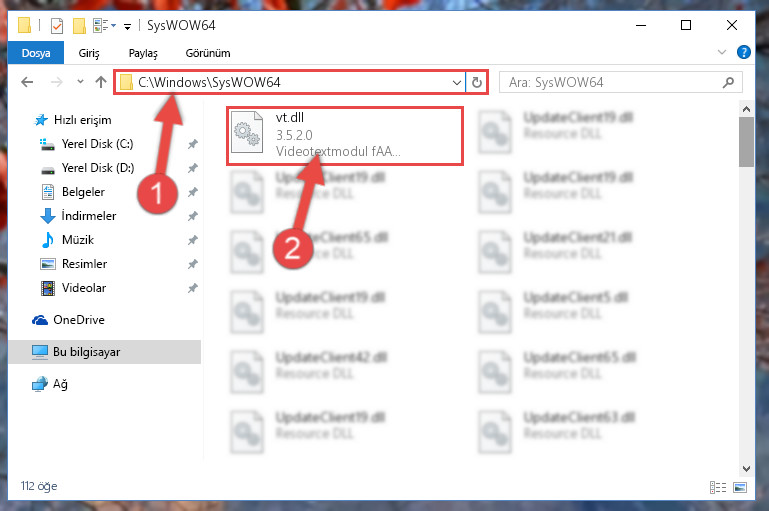Click the Properties icon in title bar
The width and height of the screenshot is (769, 511).
click(57, 26)
